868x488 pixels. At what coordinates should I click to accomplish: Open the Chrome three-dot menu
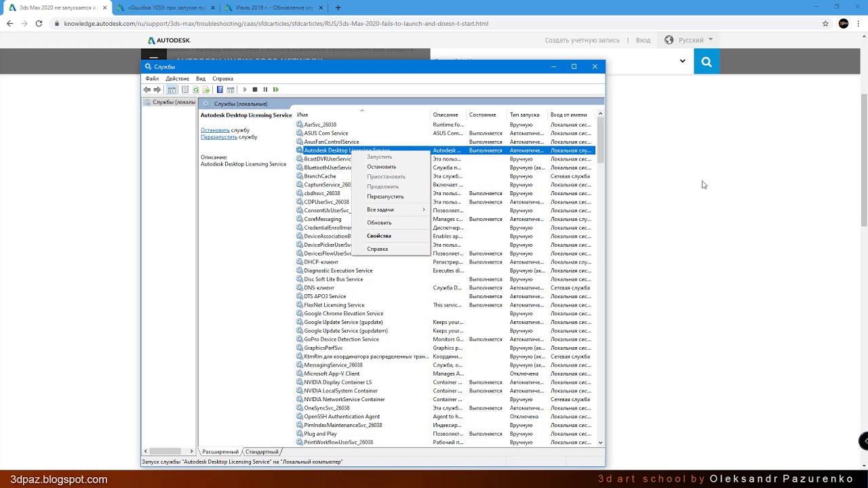(859, 24)
